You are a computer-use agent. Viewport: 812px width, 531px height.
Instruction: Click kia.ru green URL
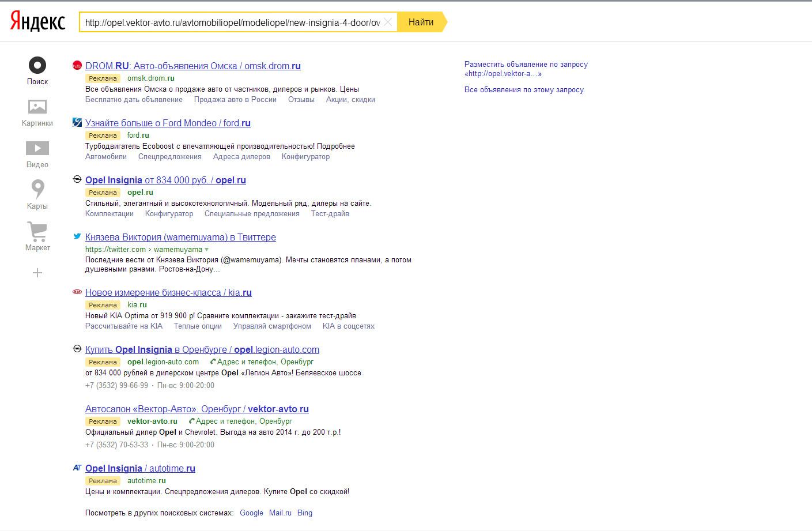point(137,305)
